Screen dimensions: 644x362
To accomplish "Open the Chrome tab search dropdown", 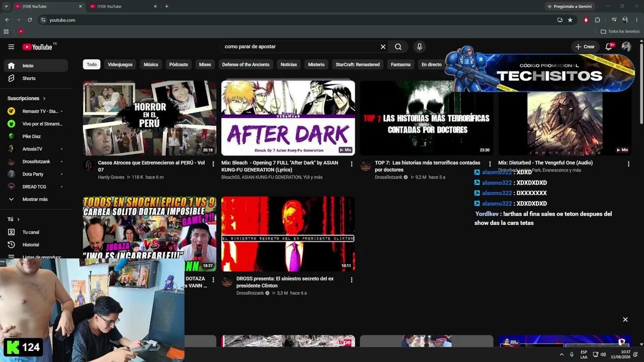I will point(6,7).
